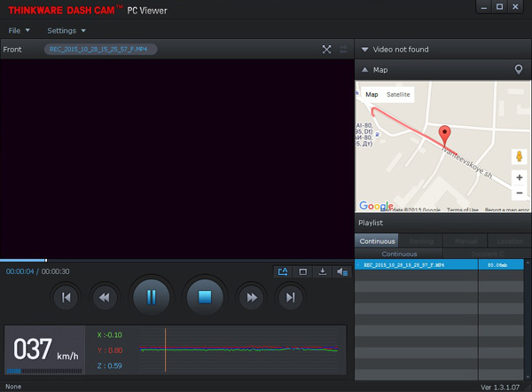
Task: Zoom in on the map
Action: (519, 177)
